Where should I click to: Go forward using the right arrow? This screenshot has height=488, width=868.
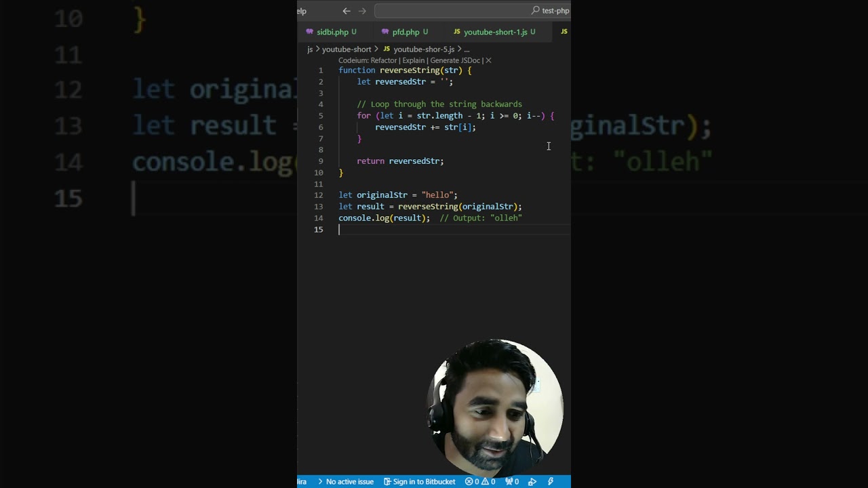coord(362,11)
